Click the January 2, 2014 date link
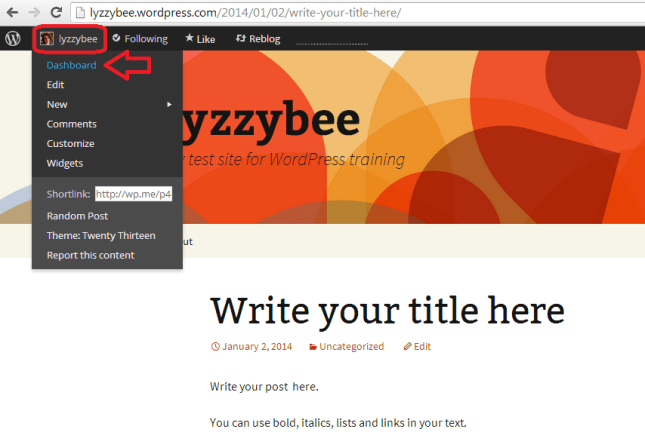 [x=258, y=347]
